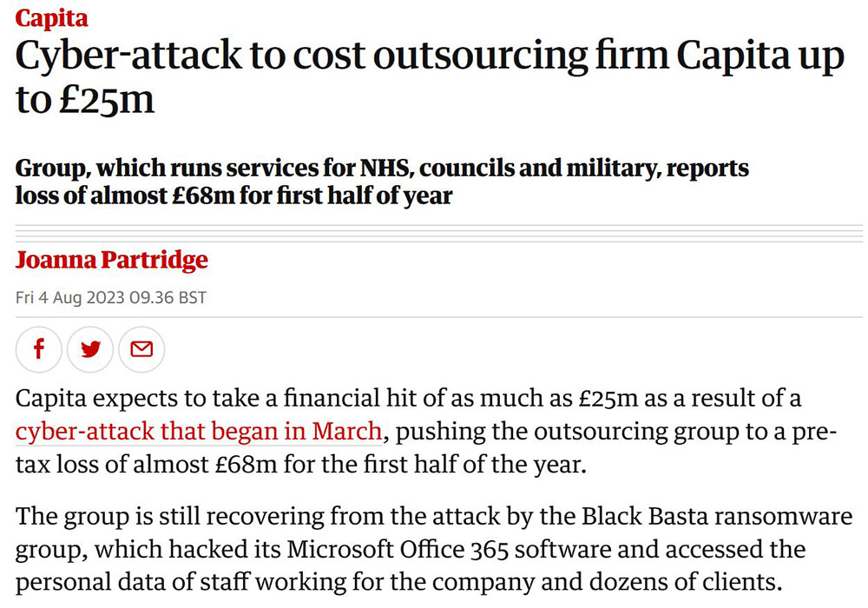Share the article on Twitter
The height and width of the screenshot is (608, 868).
90,349
